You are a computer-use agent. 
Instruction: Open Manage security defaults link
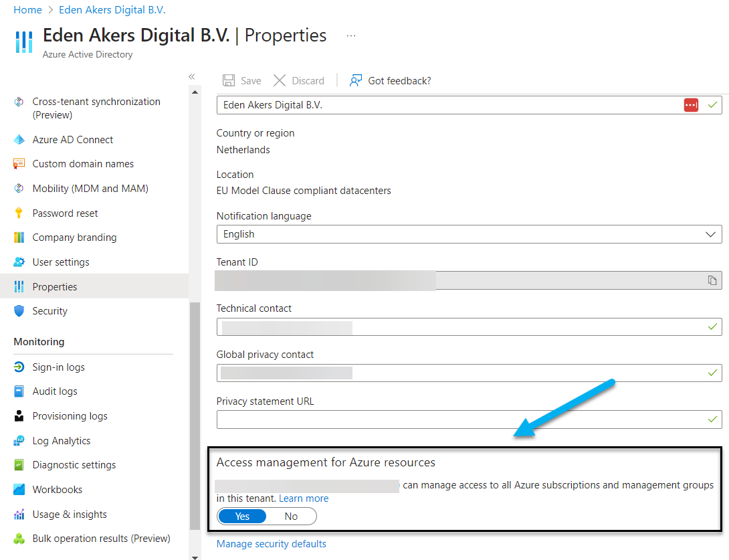pos(271,544)
